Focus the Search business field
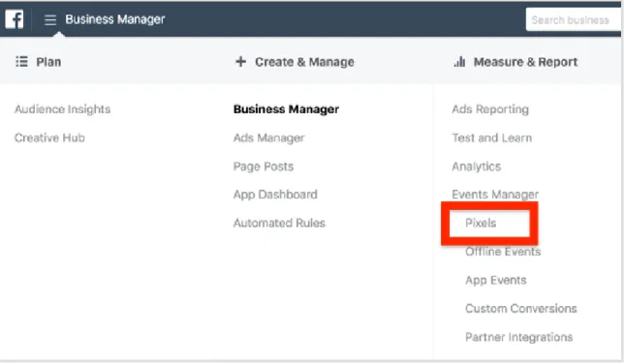 point(573,20)
